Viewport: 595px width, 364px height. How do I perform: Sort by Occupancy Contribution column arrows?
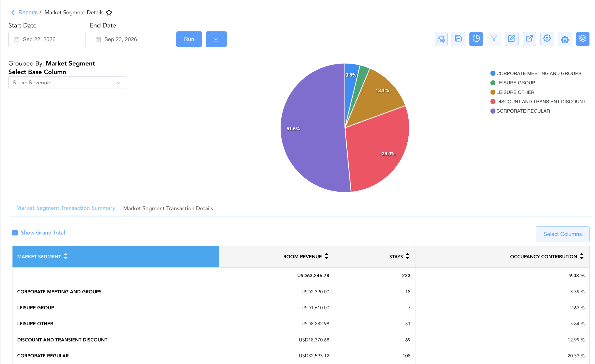582,256
